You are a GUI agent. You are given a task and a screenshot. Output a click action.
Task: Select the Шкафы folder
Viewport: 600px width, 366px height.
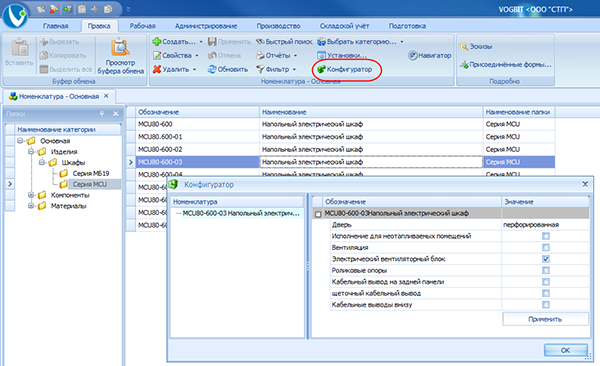pos(73,162)
